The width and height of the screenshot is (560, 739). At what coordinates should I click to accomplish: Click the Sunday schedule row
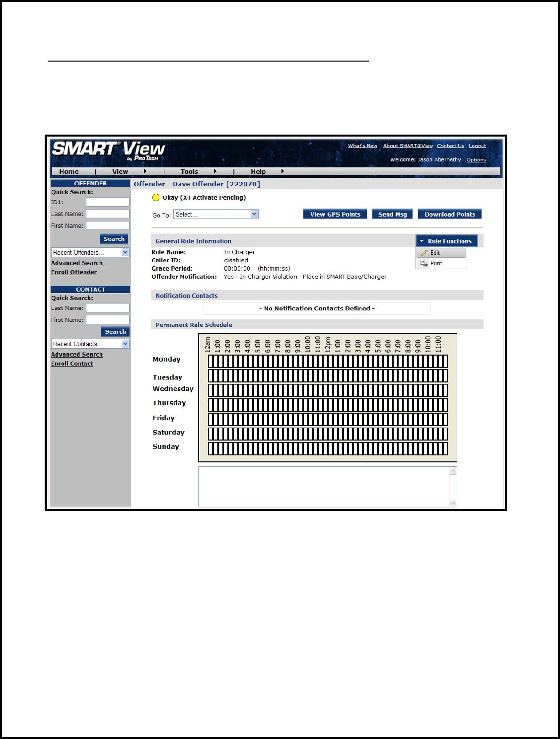(328, 448)
